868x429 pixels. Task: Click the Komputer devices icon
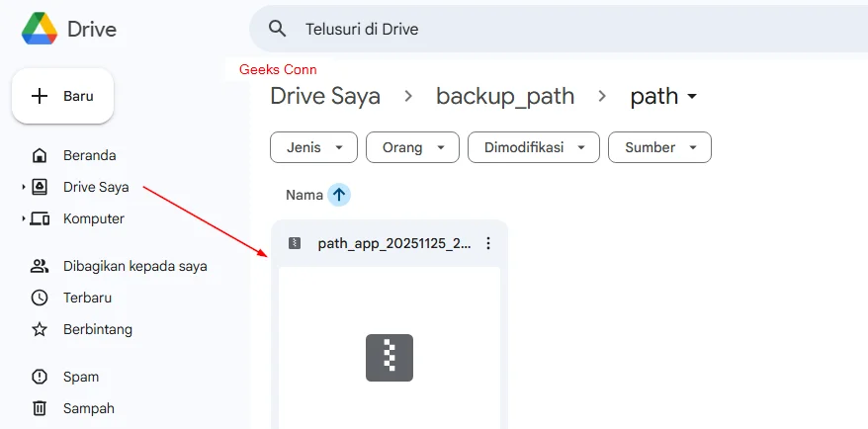click(40, 218)
